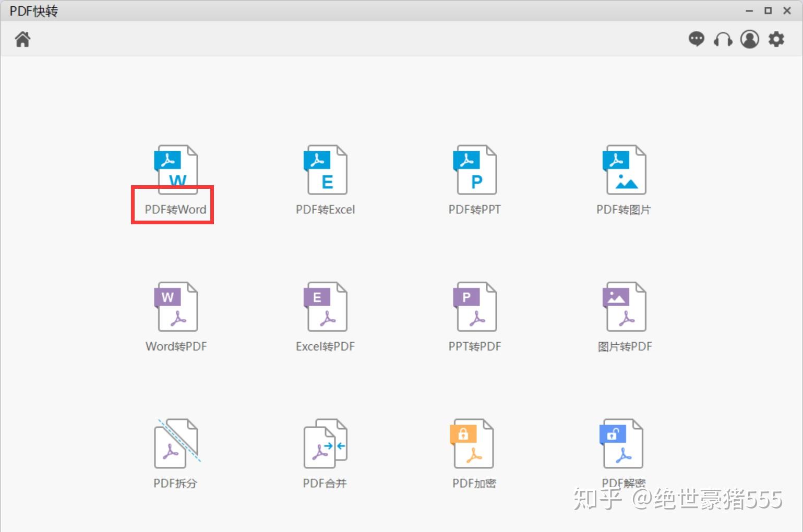803x532 pixels.
Task: Choose the PDF转图片 icon
Action: click(x=624, y=170)
